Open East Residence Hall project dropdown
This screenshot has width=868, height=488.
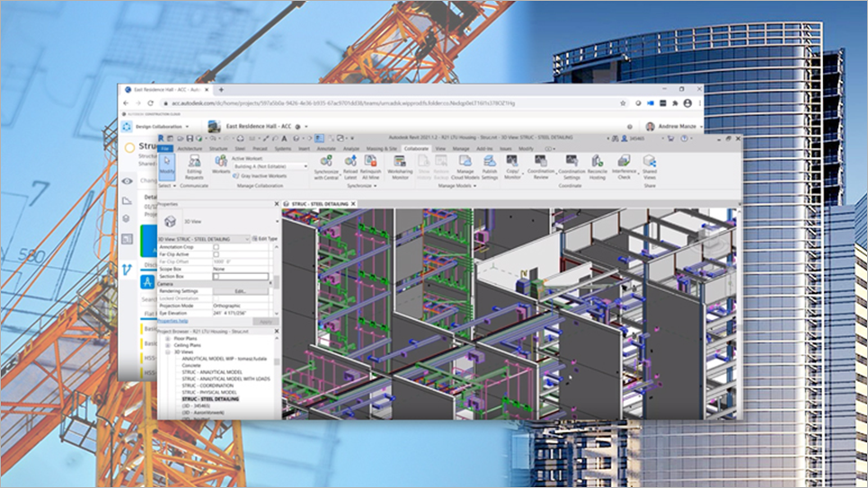tap(306, 127)
